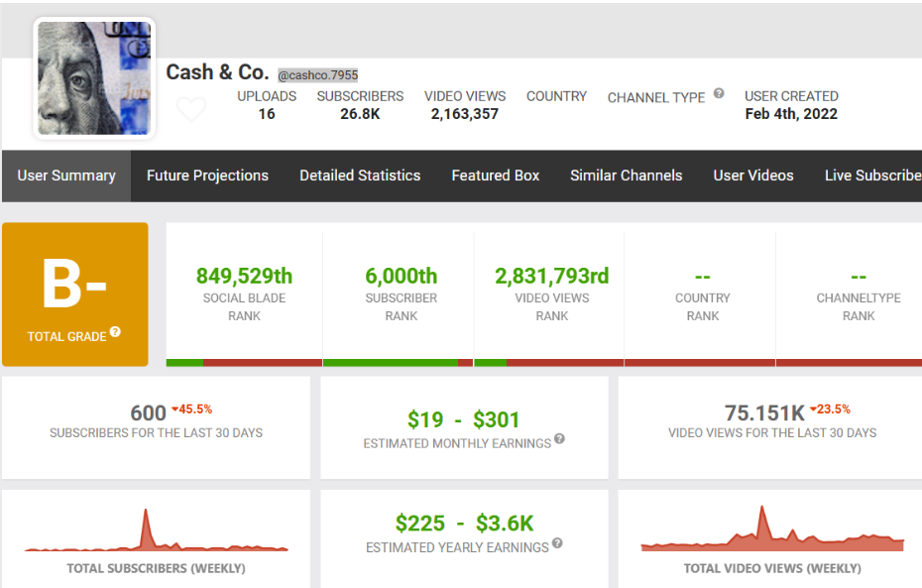Click the 6,000th subscriber rank progress bar
Viewport: 922px width, 588px height.
point(398,363)
